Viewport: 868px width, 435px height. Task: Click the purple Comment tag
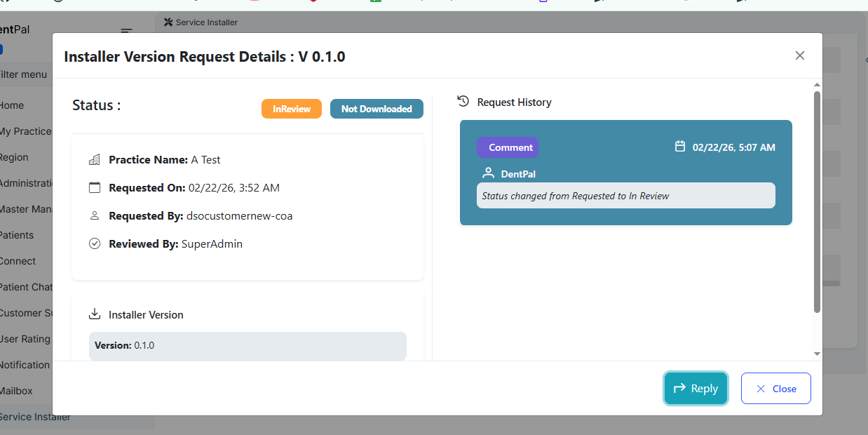tap(508, 147)
